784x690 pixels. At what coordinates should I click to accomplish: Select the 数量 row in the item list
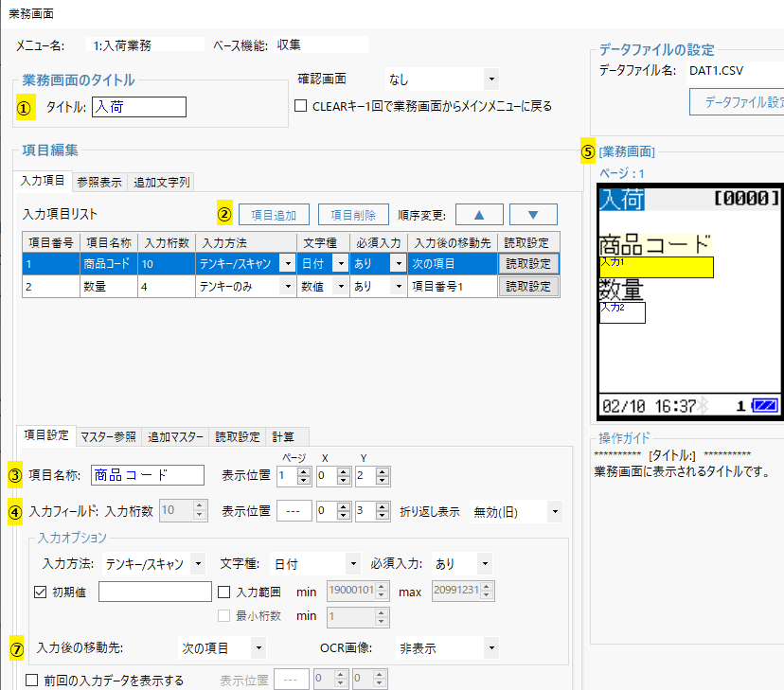pos(109,286)
